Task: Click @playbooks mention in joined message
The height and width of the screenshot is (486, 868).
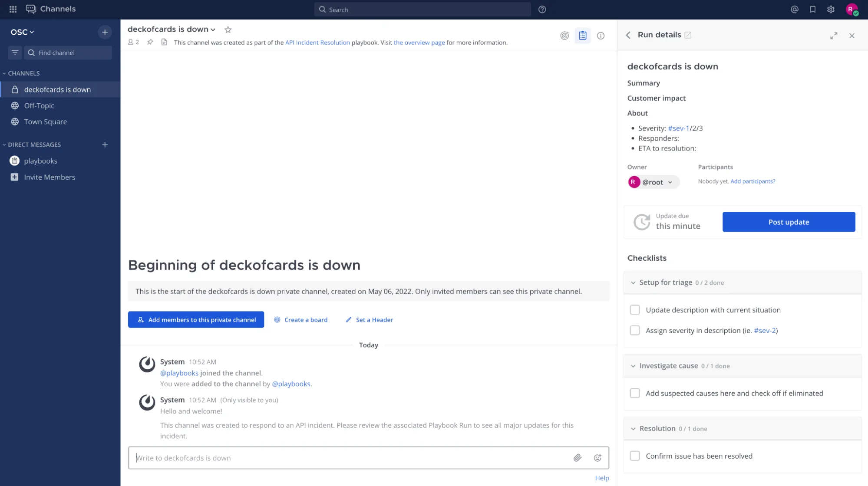Action: click(179, 373)
